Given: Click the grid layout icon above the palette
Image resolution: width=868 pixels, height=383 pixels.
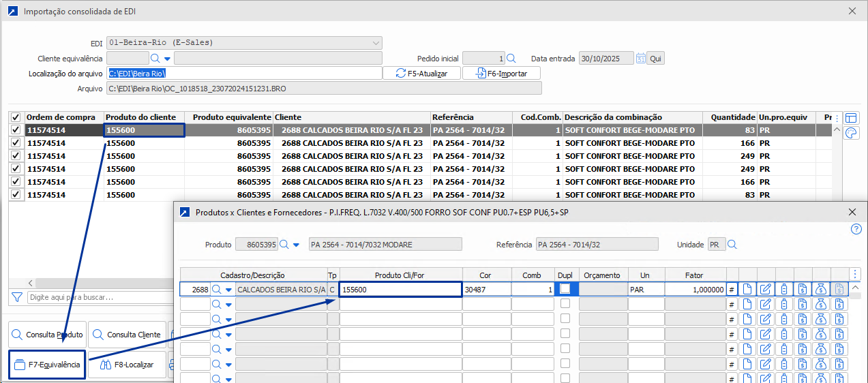Looking at the screenshot, I should [852, 117].
